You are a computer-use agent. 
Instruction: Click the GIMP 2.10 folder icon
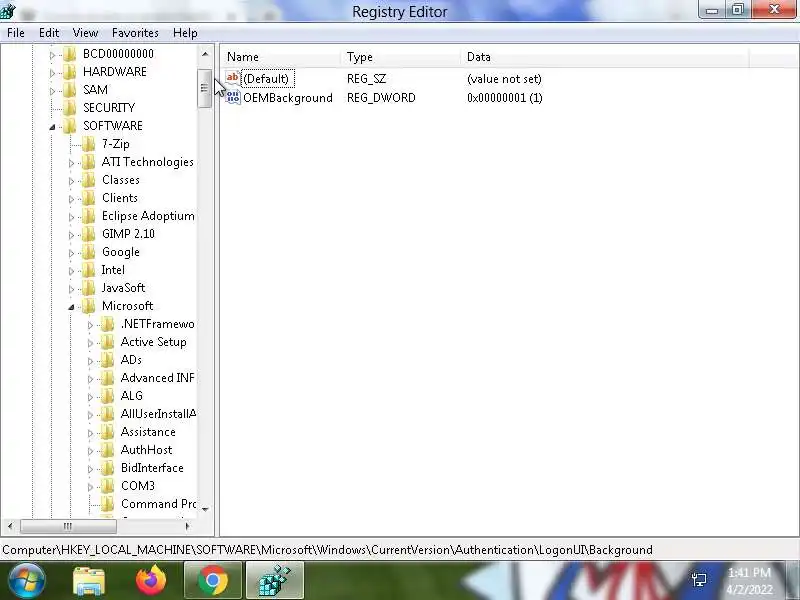[88, 234]
